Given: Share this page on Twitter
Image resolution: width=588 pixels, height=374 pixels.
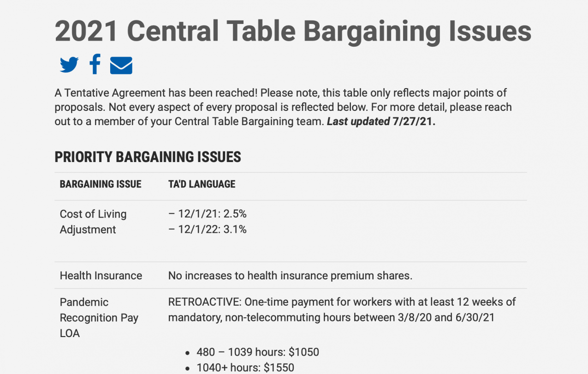Looking at the screenshot, I should click(x=69, y=65).
